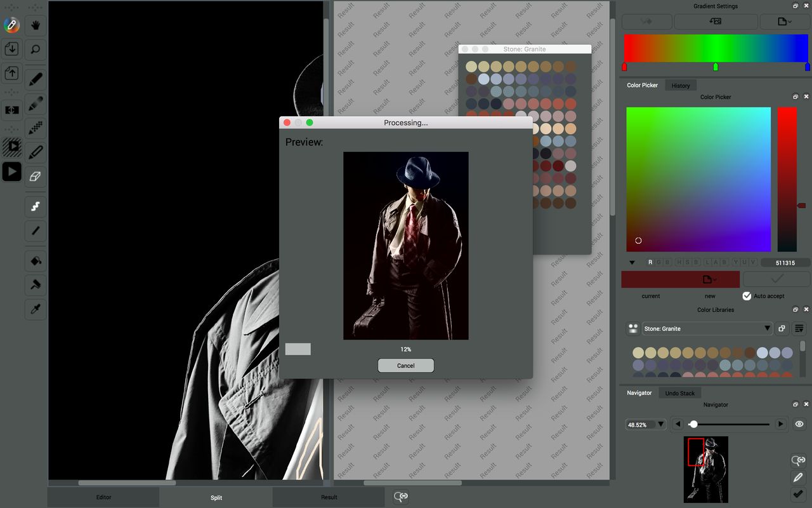Select the red left gradient stop
Viewport: 812px width, 508px height.
point(624,67)
